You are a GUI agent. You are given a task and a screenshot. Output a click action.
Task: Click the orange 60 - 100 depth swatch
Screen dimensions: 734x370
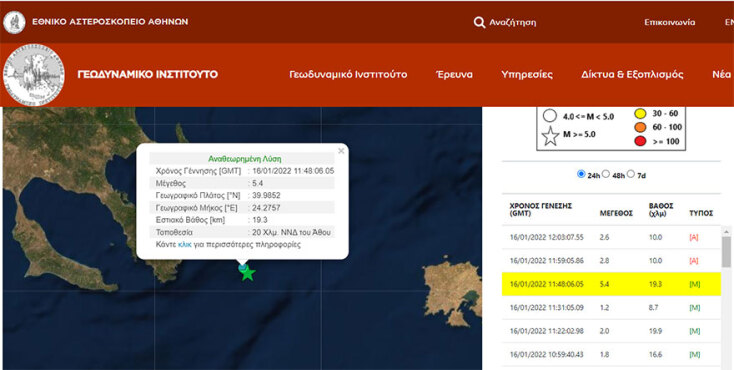click(x=640, y=127)
